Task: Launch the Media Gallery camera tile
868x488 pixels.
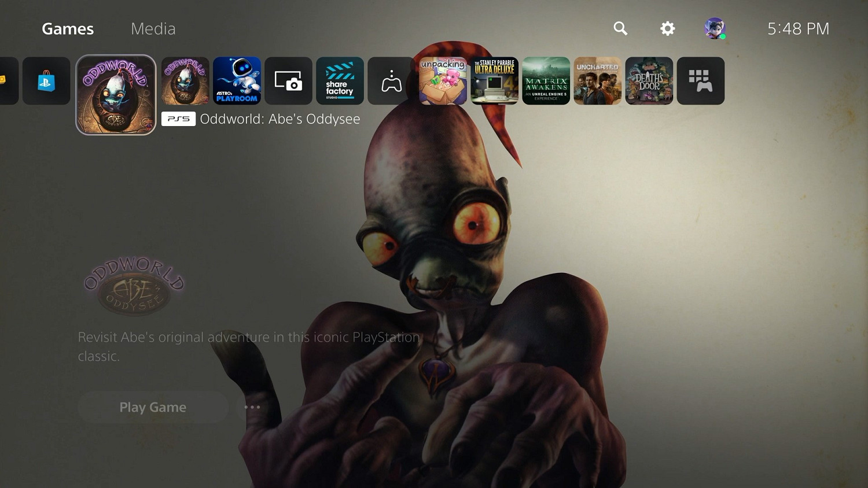Action: pyautogui.click(x=288, y=81)
